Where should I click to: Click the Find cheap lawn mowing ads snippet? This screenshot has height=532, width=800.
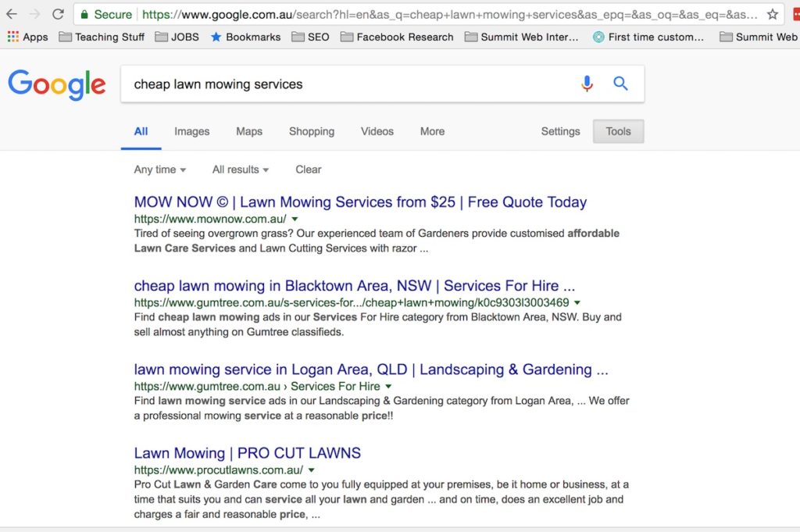(377, 324)
